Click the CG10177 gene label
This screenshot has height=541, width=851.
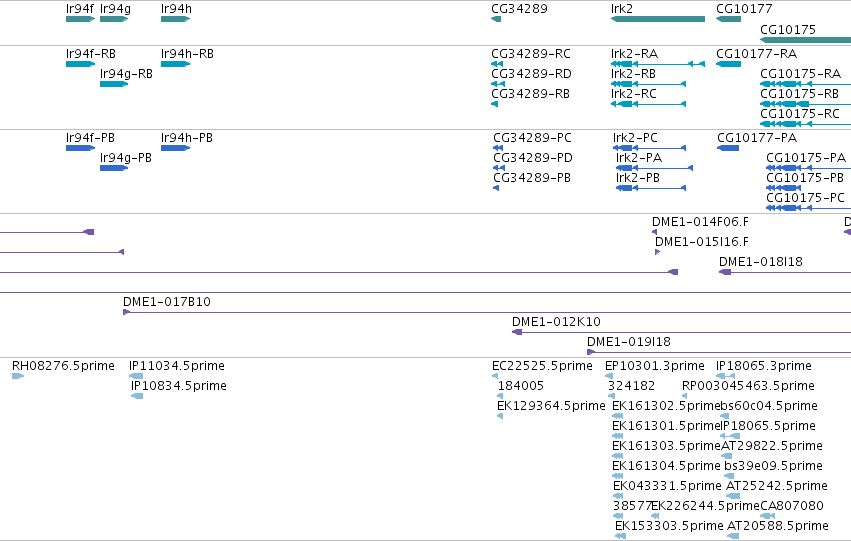[x=744, y=9]
